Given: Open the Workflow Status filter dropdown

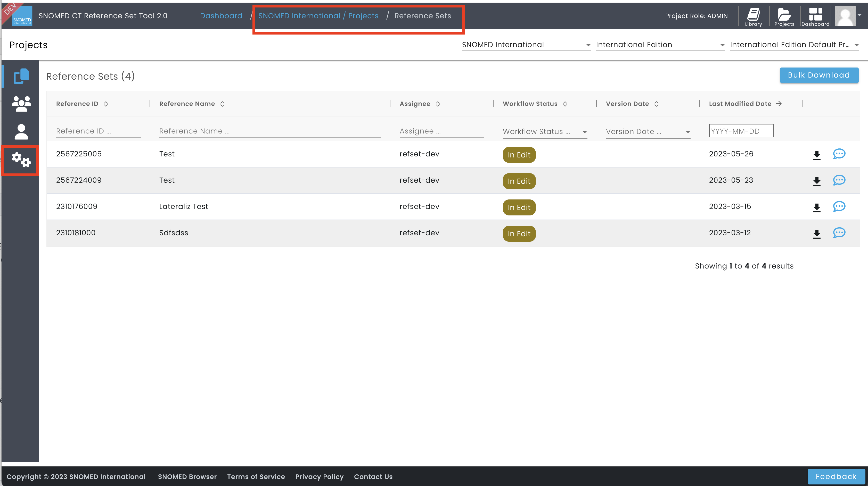Looking at the screenshot, I should pyautogui.click(x=545, y=132).
